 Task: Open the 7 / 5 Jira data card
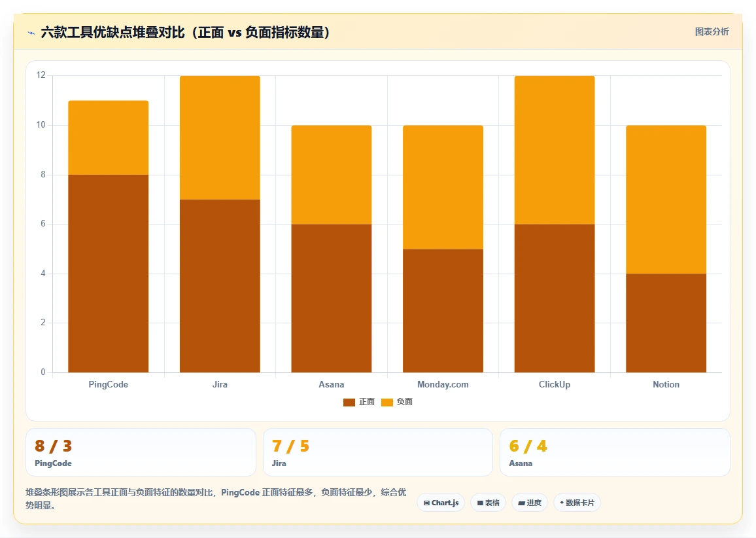pyautogui.click(x=378, y=452)
